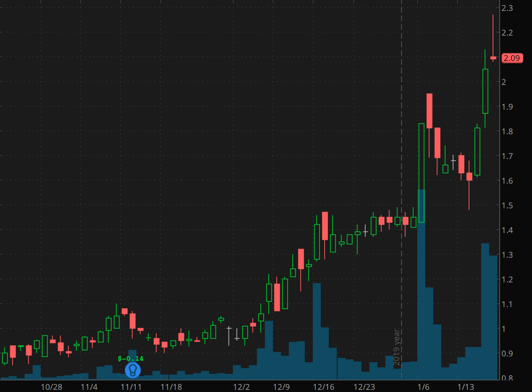The width and height of the screenshot is (532, 392).
Task: Click the 12/9 date label
Action: (x=281, y=387)
